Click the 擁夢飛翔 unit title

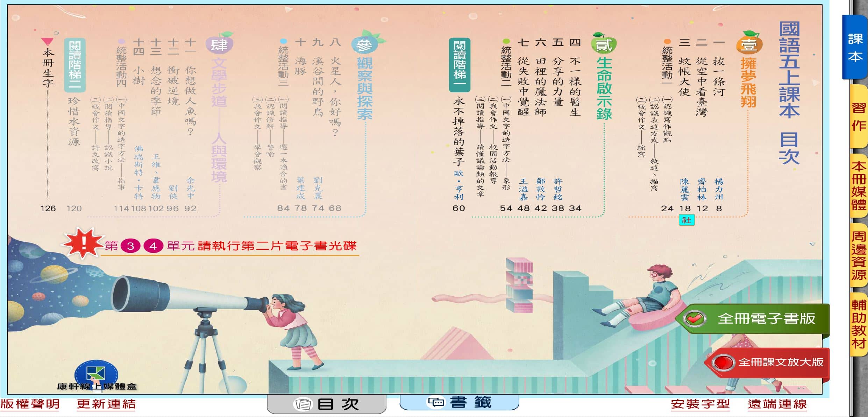748,83
